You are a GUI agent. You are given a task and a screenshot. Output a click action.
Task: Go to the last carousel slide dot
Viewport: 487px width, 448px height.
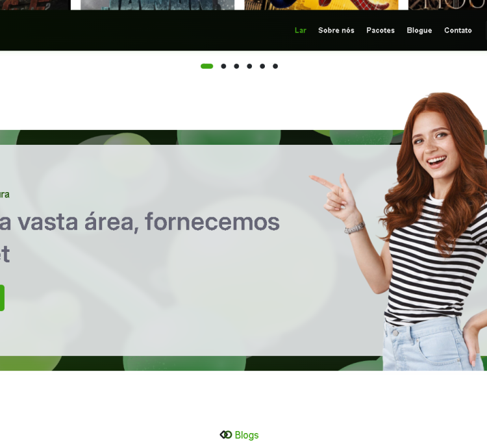(x=275, y=66)
